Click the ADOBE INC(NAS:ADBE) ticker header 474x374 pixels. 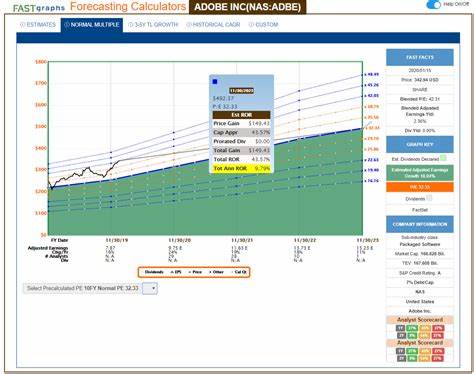point(247,7)
